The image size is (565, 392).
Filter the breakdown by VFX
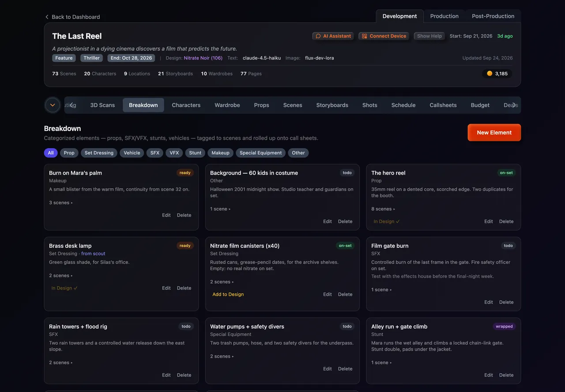click(174, 153)
